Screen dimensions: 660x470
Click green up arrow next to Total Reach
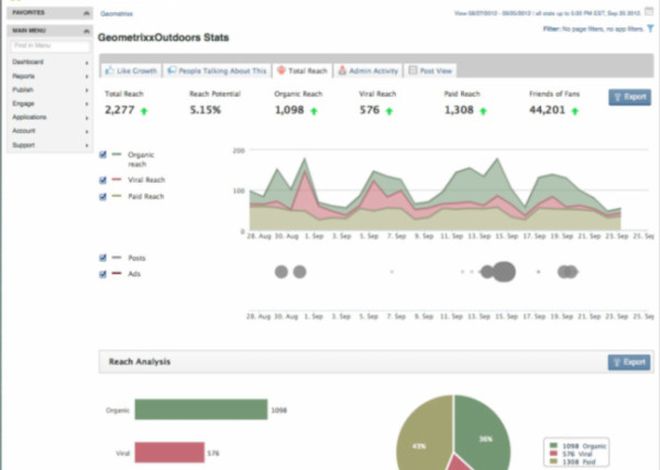[x=144, y=111]
